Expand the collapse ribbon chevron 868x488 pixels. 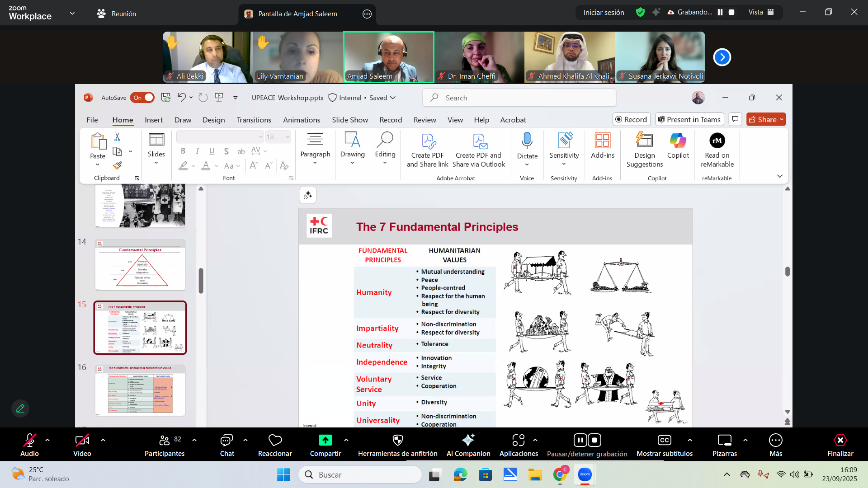coord(780,176)
